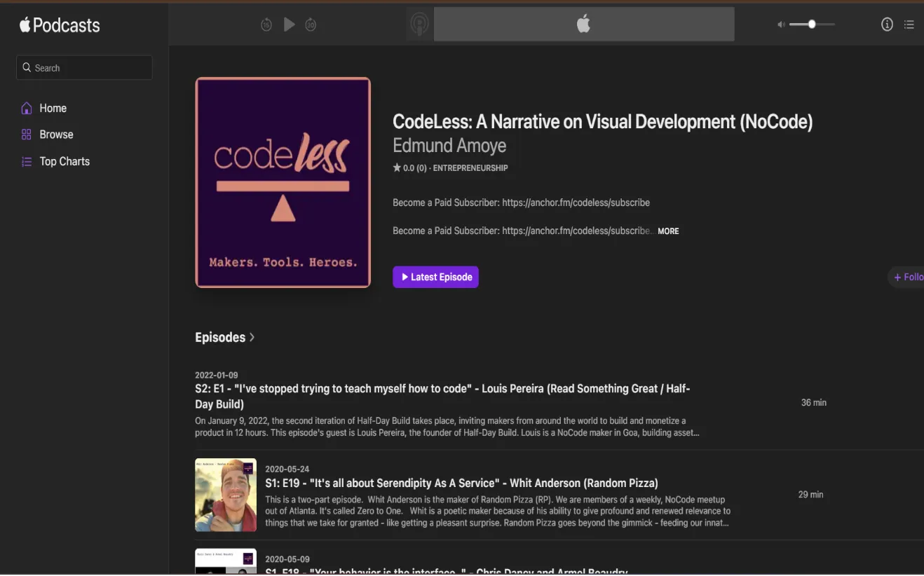The width and height of the screenshot is (924, 576).
Task: Click the Apple Podcasts logo
Action: pyautogui.click(x=60, y=25)
